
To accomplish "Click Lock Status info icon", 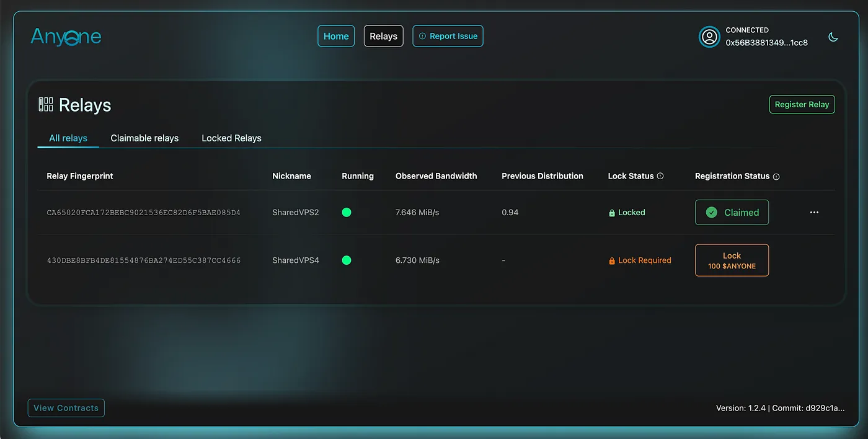I will [660, 176].
